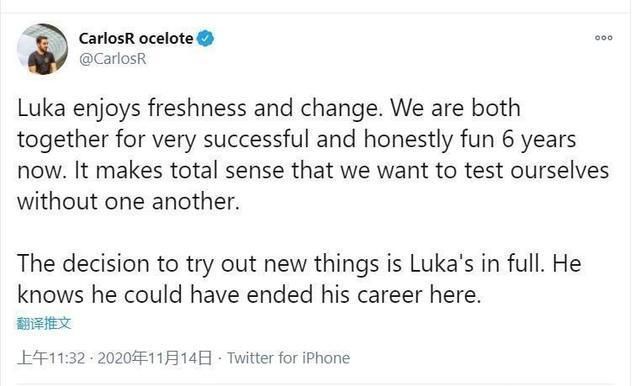Open the Twitter for iPhone source link
640x386 pixels.
[288, 358]
